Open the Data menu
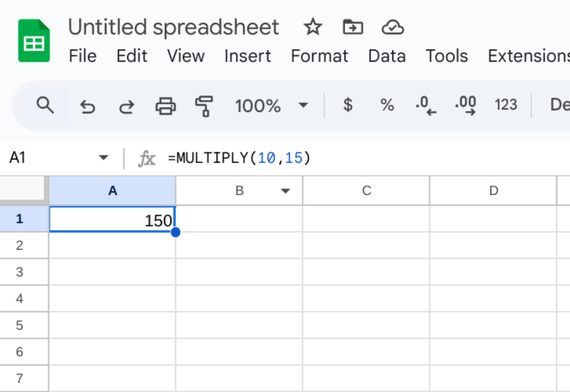570x392 pixels. coord(386,56)
